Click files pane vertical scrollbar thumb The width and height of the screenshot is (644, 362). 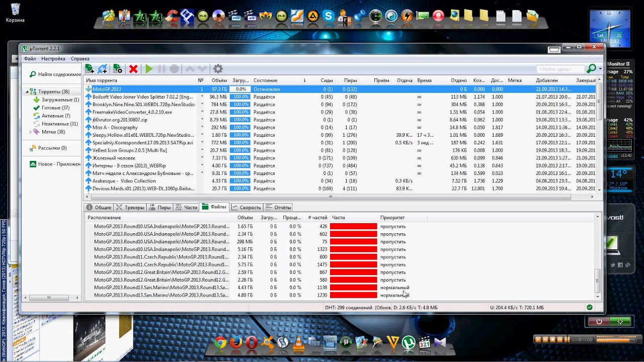click(598, 282)
